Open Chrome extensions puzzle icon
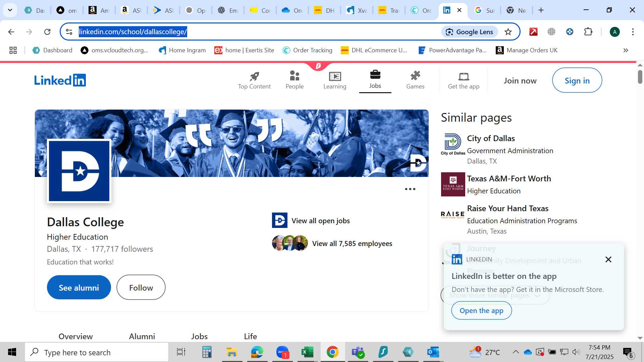Screen dimensions: 644x362 (588, 32)
